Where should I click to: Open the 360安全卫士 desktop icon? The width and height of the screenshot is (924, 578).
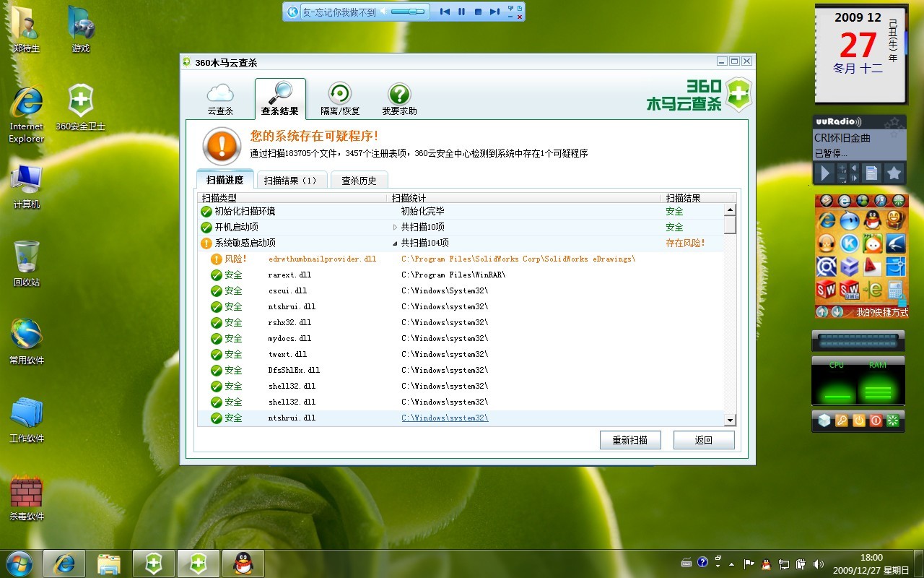tap(80, 107)
